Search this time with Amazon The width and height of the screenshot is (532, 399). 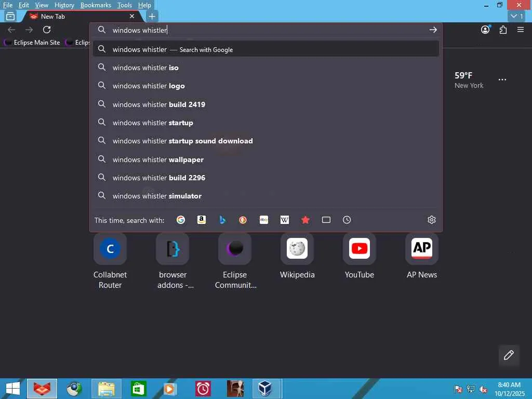[x=202, y=220]
